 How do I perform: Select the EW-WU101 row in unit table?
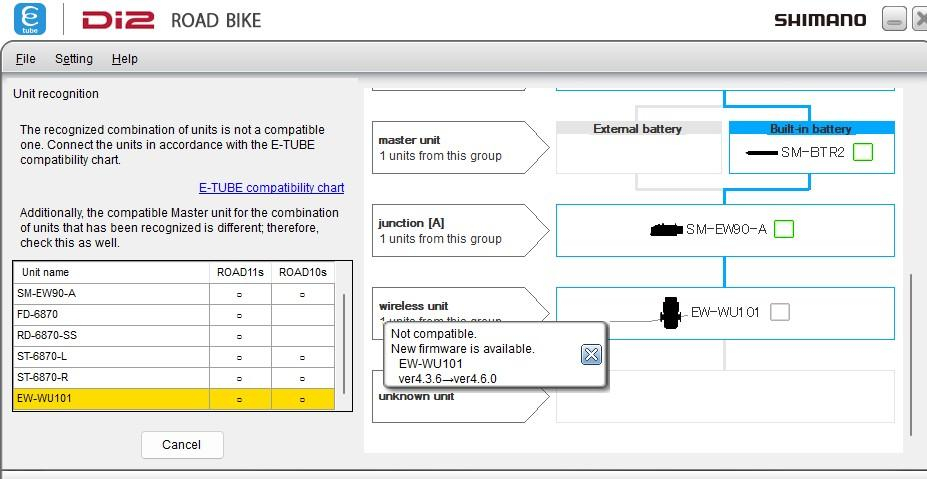point(110,399)
